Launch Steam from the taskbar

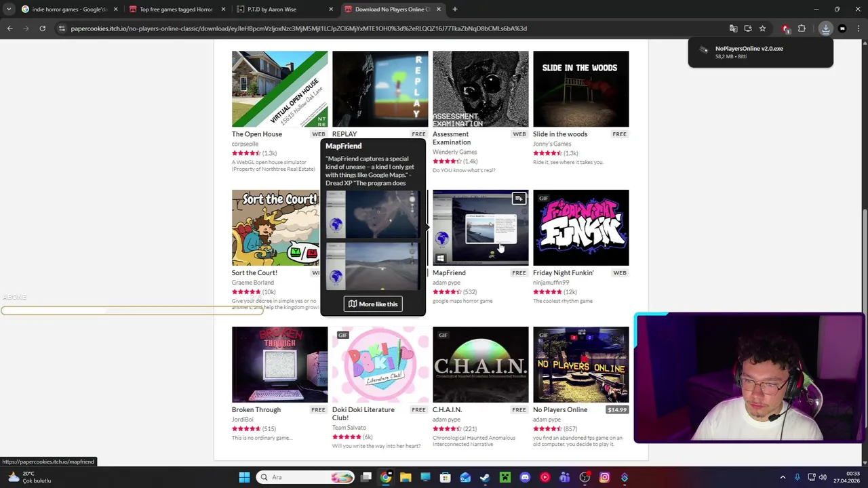point(485,477)
